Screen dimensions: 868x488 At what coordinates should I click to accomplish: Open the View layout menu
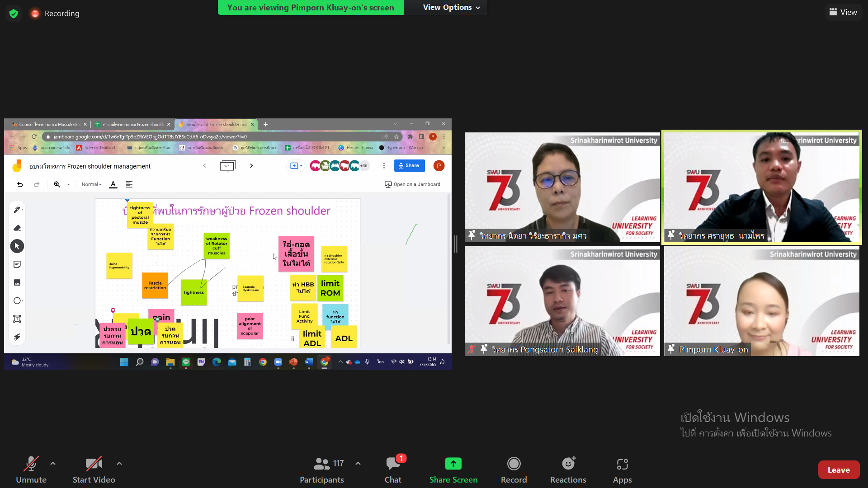[844, 12]
